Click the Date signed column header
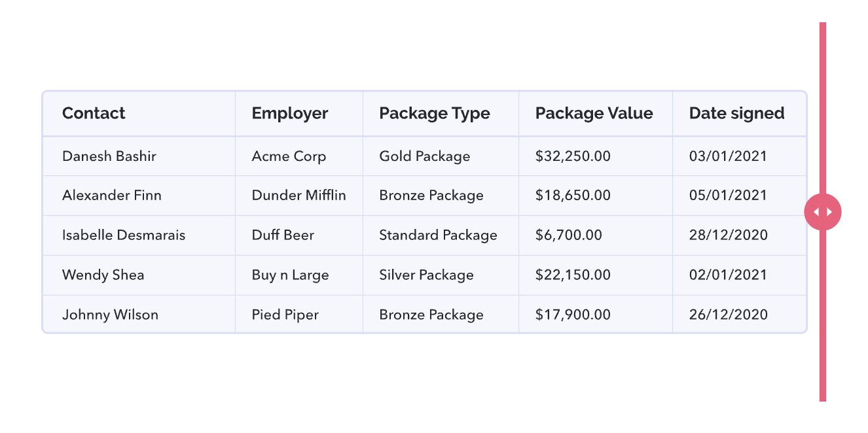This screenshot has width=868, height=433. pyautogui.click(x=739, y=114)
